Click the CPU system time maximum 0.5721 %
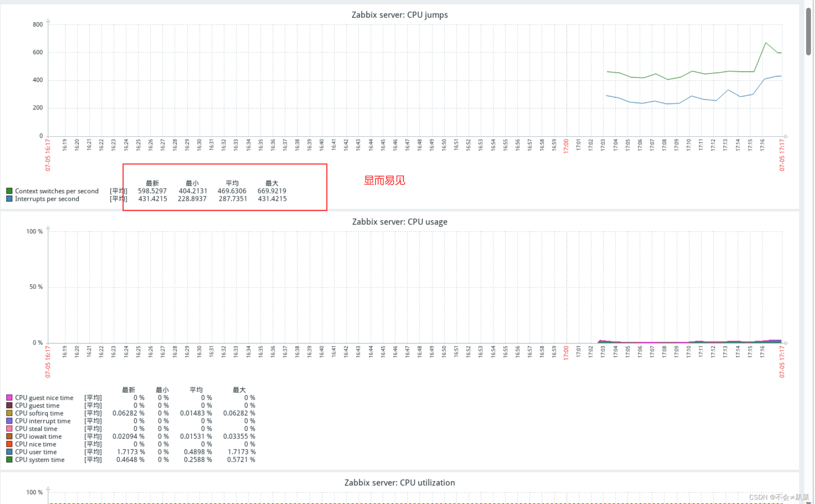The height and width of the screenshot is (504, 815). (x=241, y=460)
